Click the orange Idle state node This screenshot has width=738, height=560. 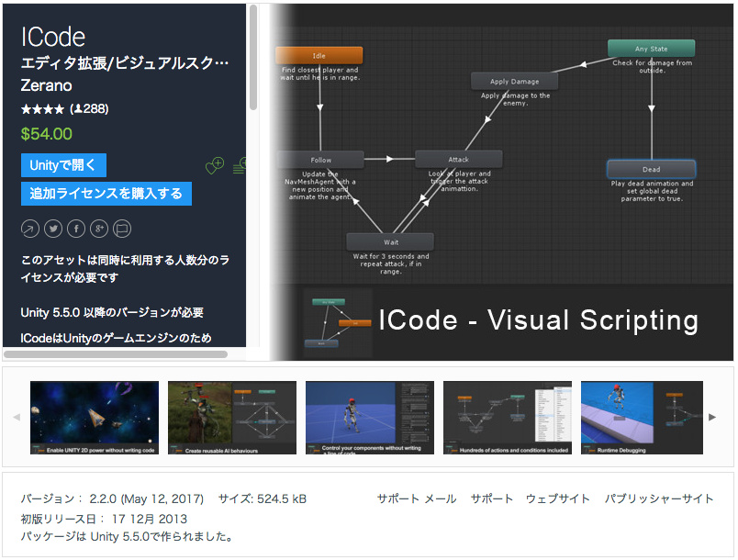click(x=319, y=55)
